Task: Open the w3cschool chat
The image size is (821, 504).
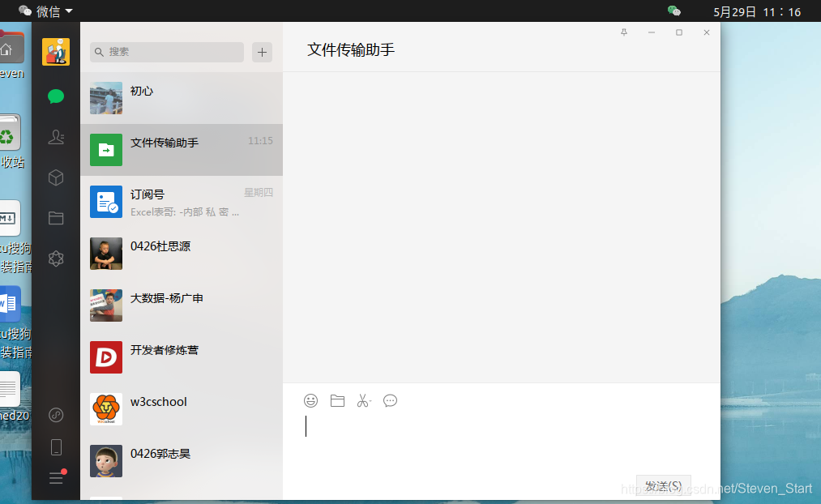Action: [x=182, y=409]
